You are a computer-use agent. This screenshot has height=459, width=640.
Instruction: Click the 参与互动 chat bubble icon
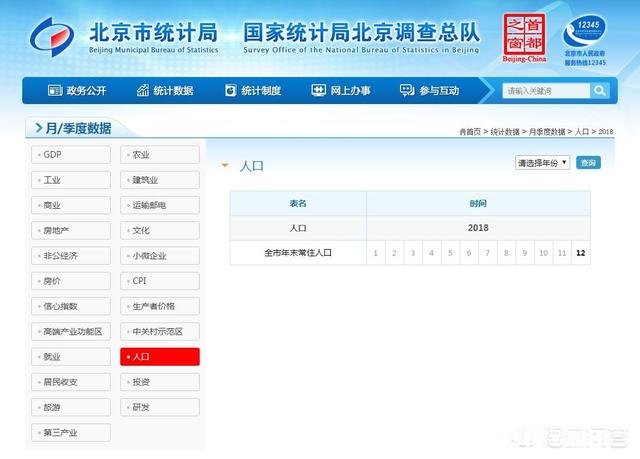pyautogui.click(x=407, y=90)
